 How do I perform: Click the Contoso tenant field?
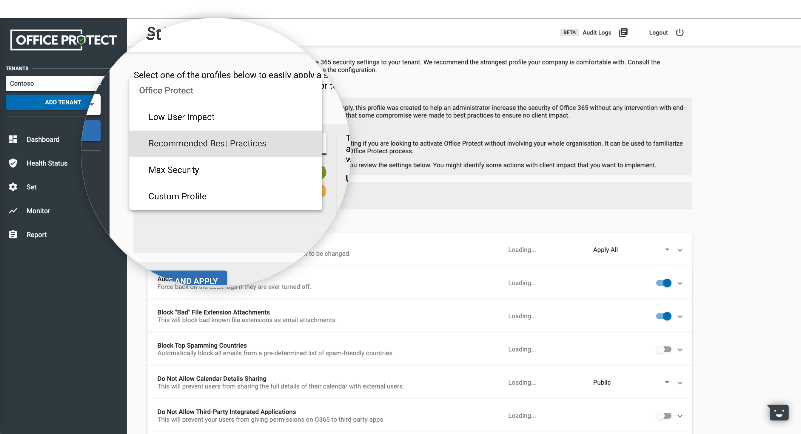[x=50, y=84]
